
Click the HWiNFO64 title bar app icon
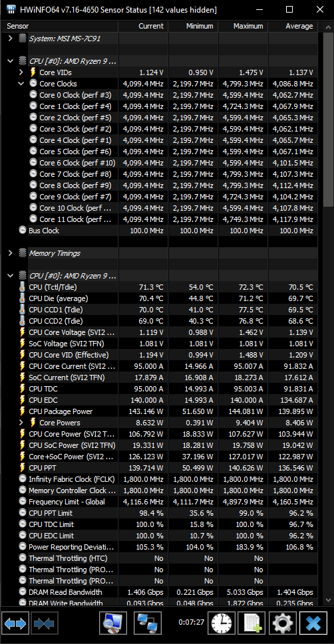(x=11, y=9)
